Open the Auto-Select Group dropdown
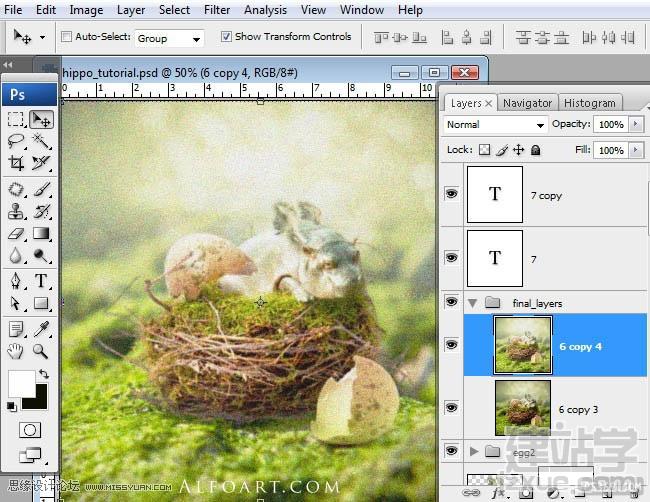 click(169, 39)
